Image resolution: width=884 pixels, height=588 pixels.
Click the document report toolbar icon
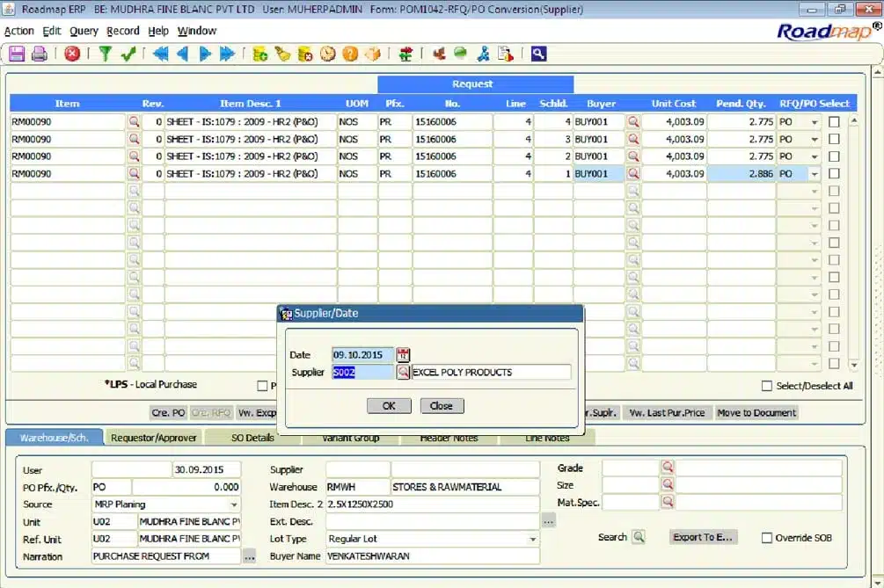[x=506, y=54]
